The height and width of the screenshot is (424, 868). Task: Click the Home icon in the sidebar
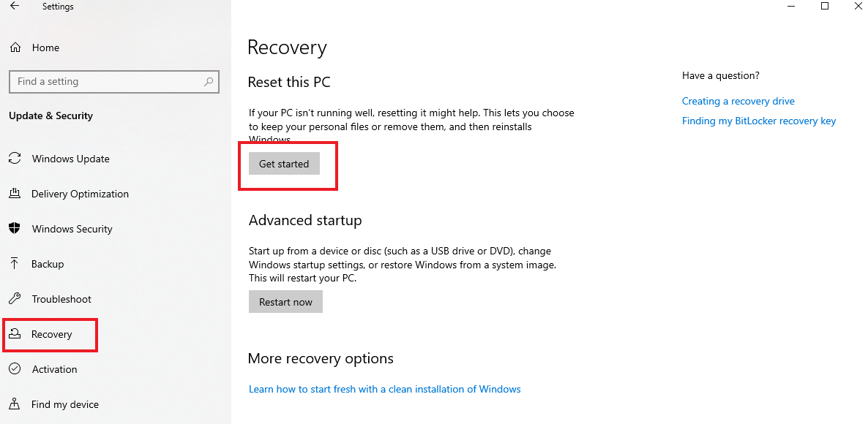[16, 48]
